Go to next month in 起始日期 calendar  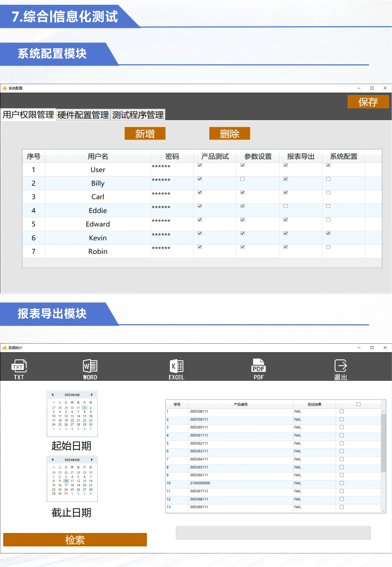click(92, 395)
